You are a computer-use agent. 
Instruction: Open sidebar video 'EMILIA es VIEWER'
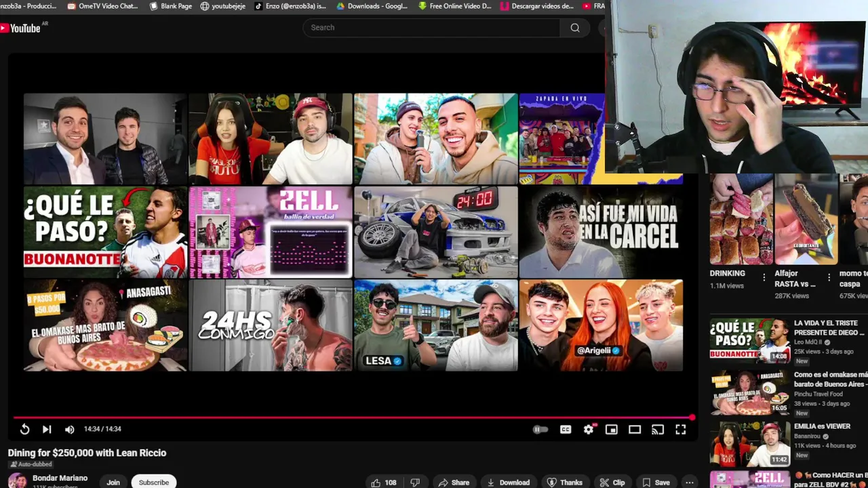[822, 426]
